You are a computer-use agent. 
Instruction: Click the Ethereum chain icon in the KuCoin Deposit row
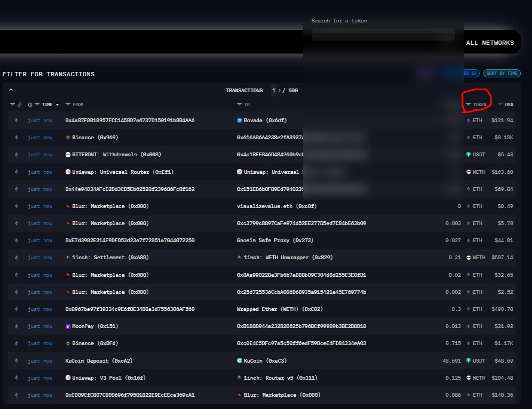17,360
